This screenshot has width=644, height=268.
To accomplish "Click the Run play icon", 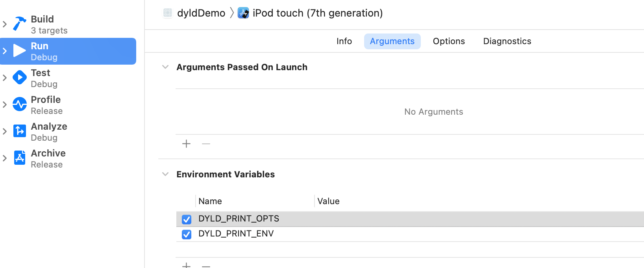I will pos(19,51).
